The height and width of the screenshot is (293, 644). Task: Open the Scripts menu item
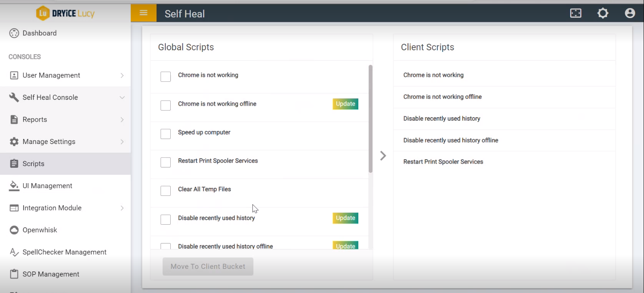tap(33, 164)
